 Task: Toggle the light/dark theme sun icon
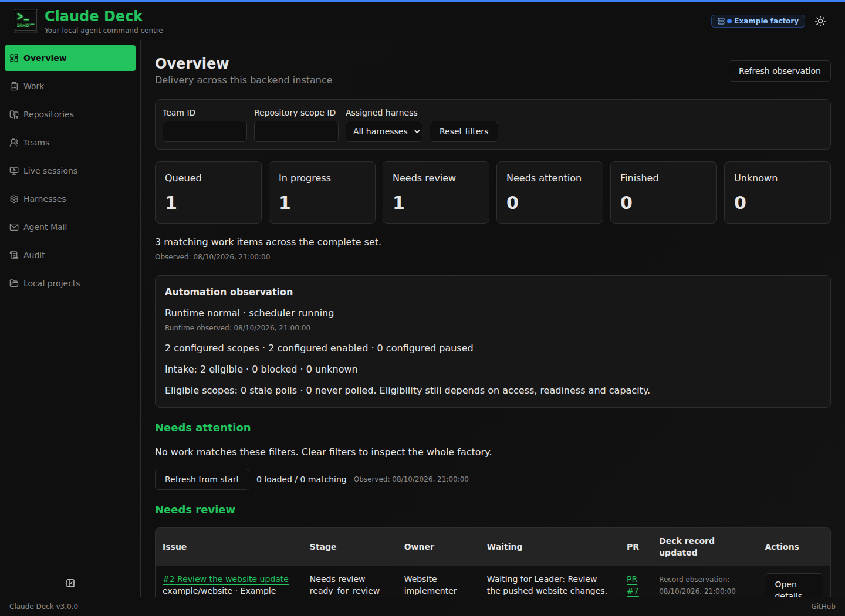click(x=820, y=21)
